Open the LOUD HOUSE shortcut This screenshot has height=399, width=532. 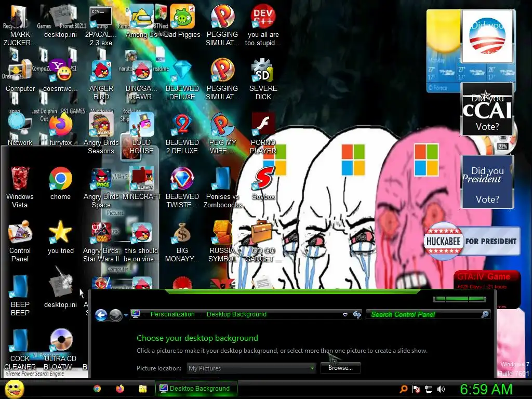[x=141, y=134]
